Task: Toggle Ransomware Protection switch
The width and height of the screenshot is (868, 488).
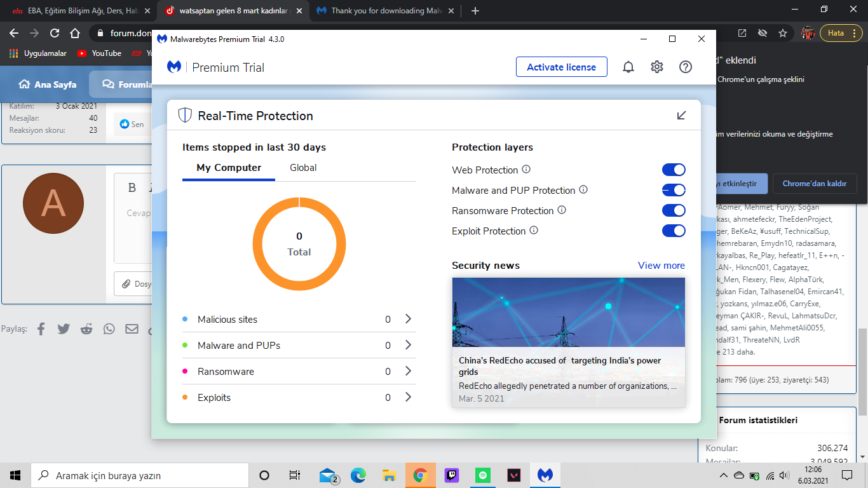Action: pos(674,210)
